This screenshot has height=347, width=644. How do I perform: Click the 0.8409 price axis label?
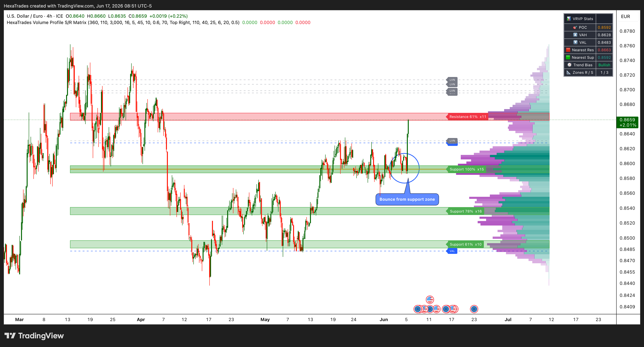[627, 307]
